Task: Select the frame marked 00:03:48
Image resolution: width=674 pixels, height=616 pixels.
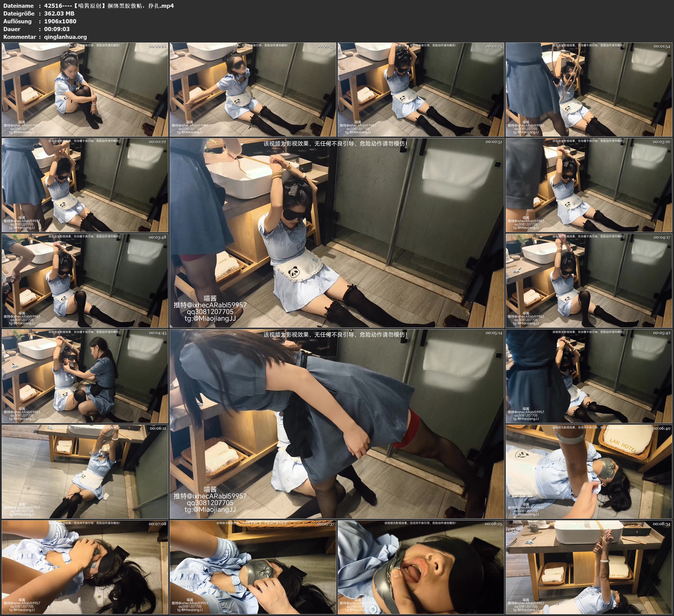Action: 85,280
